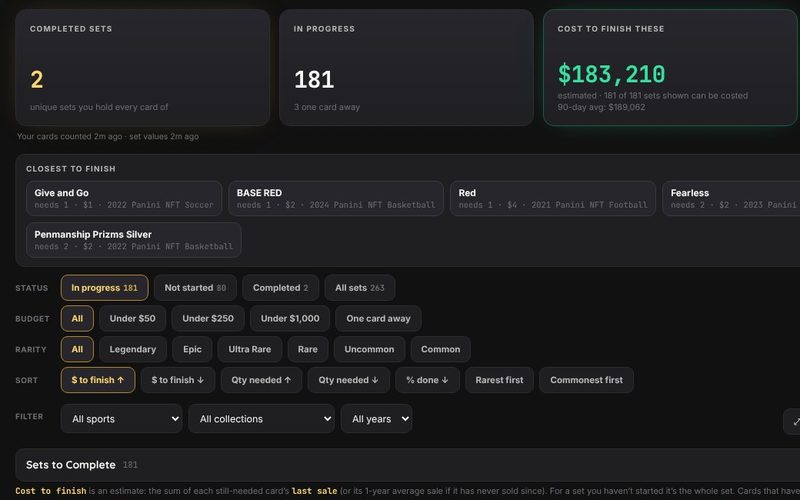
Task: Sort by Qty needed descending
Action: pyautogui.click(x=348, y=380)
